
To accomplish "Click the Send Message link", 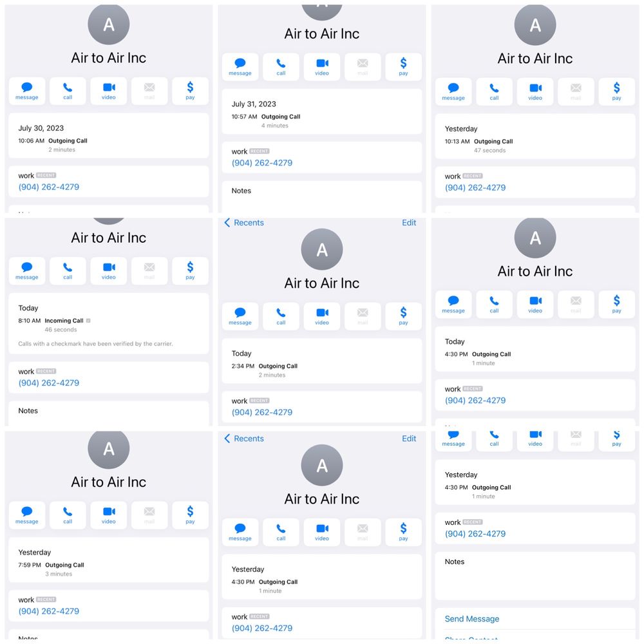I will click(x=472, y=619).
